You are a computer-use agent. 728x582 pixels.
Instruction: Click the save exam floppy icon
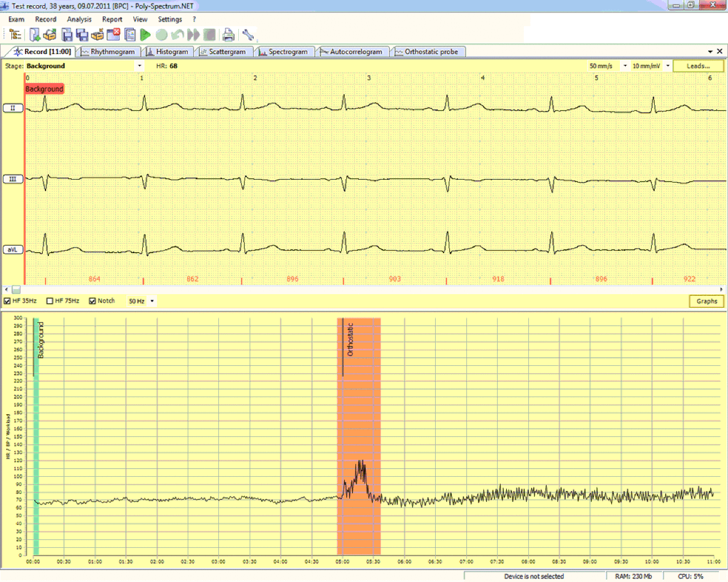(x=67, y=35)
